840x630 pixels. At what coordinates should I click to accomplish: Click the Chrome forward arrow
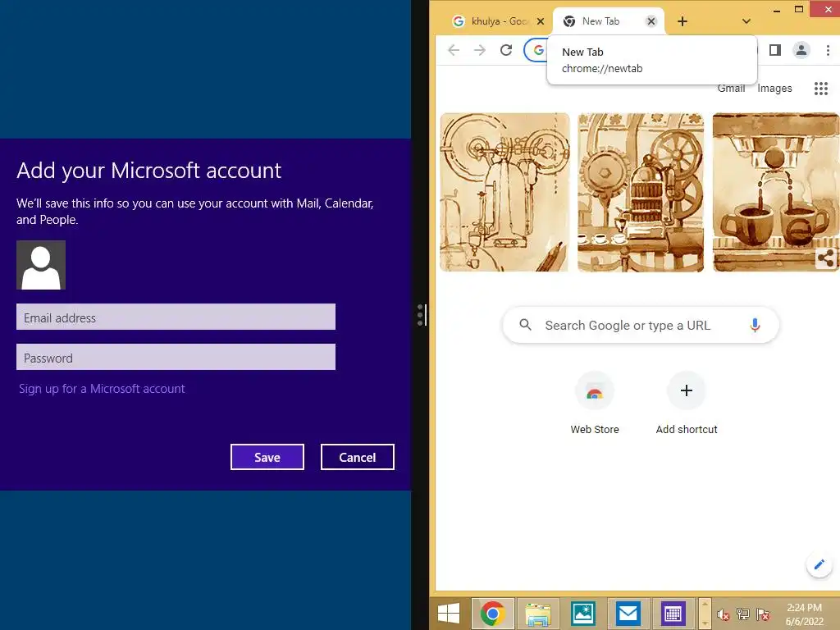coord(479,50)
